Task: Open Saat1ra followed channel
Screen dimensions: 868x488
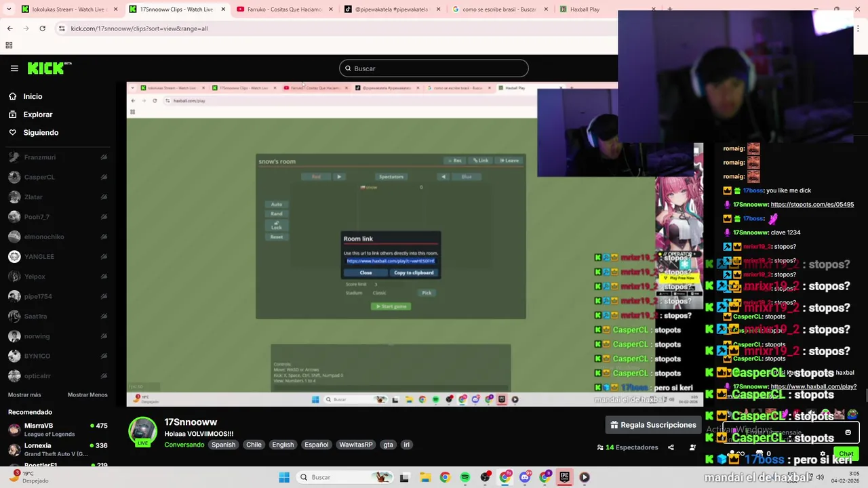Action: point(58,316)
